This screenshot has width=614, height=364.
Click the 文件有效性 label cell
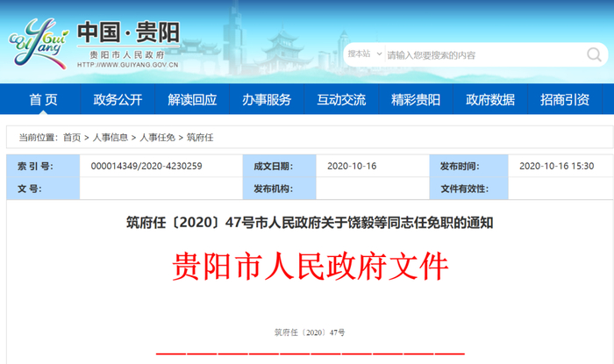coord(468,189)
